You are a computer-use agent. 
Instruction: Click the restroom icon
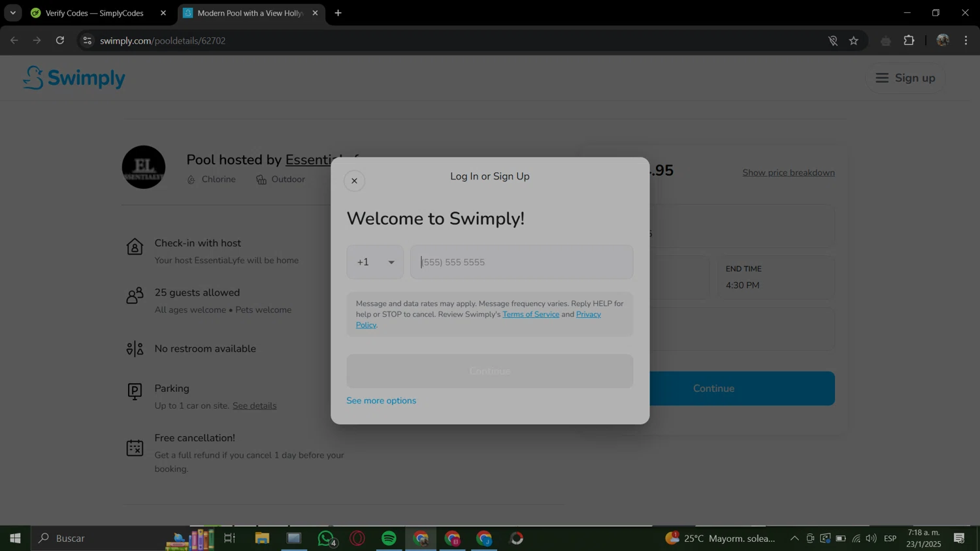coord(135,349)
